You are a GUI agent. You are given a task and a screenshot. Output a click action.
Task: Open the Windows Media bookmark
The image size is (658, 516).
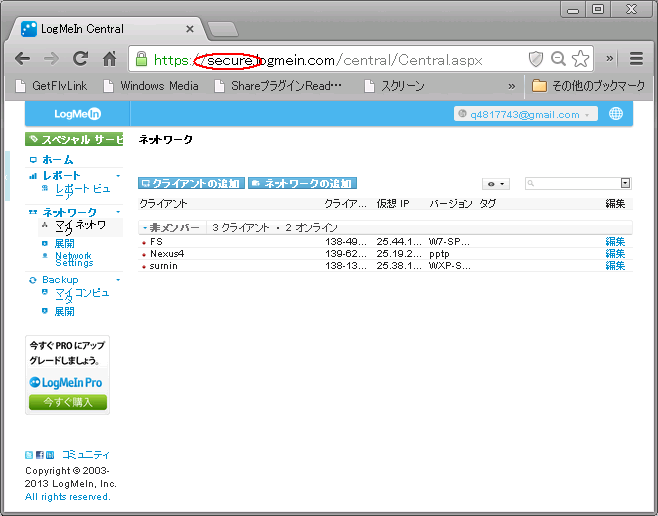click(151, 86)
